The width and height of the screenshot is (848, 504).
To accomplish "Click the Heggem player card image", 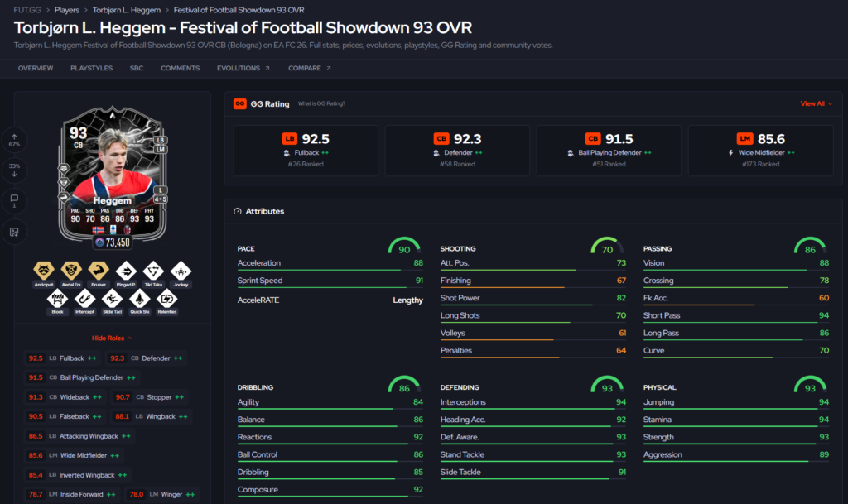I will click(113, 174).
